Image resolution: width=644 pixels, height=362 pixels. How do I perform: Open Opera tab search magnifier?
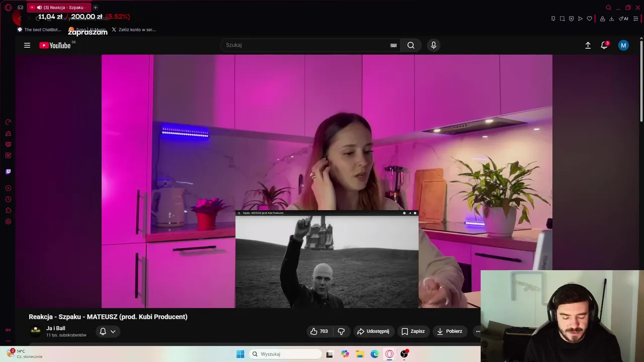coord(608,8)
